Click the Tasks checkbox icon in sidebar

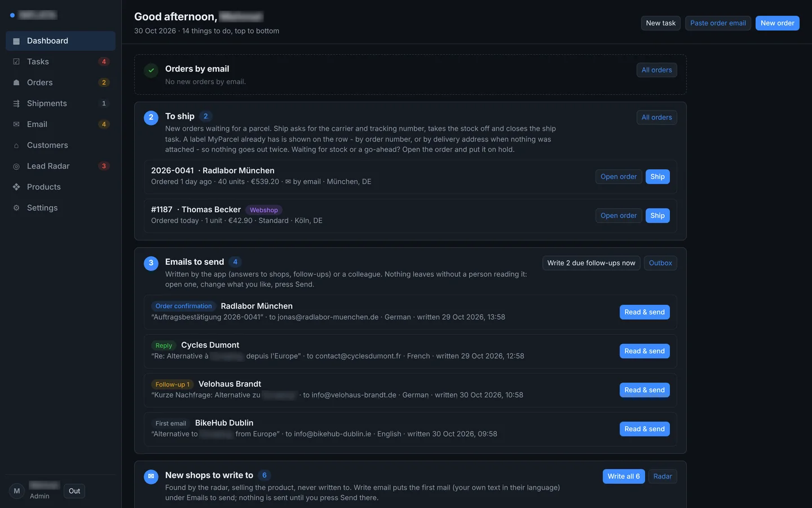tap(16, 62)
